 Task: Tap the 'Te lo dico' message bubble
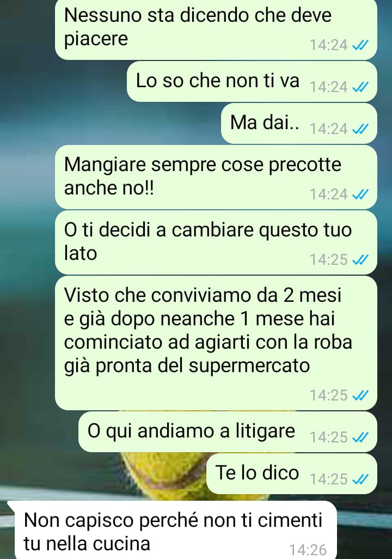(291, 474)
